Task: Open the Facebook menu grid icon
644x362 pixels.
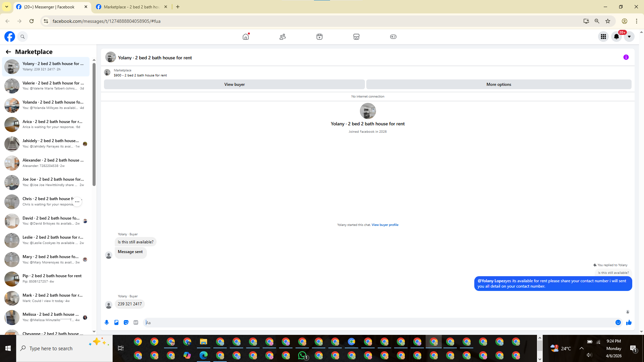Action: point(603,37)
